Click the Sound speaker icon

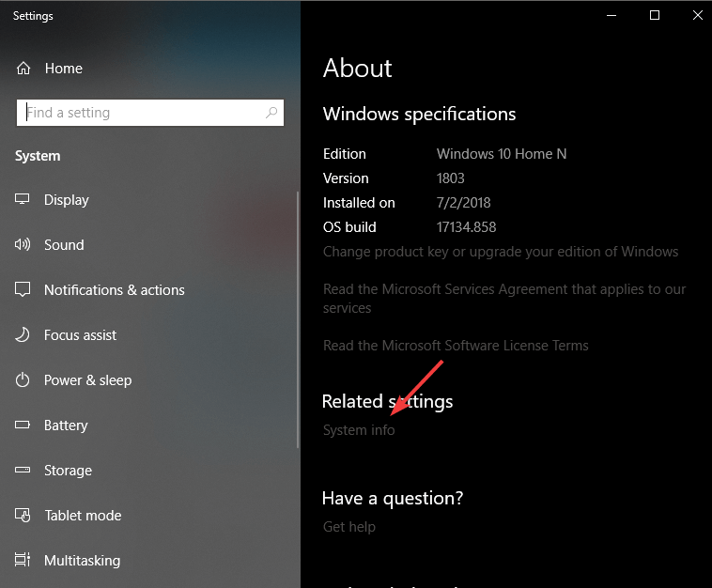pos(23,244)
